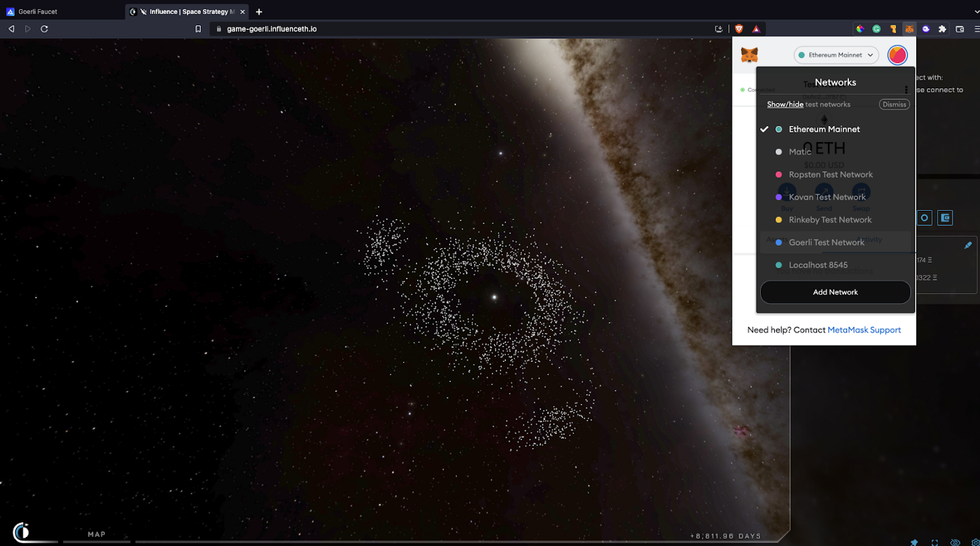Viewport: 980px width, 546px height.
Task: Click the install app icon in address bar
Action: 719,29
